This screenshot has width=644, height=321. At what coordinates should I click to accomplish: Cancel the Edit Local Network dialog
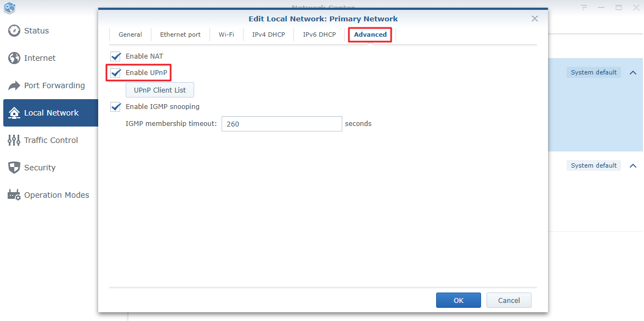(x=509, y=300)
